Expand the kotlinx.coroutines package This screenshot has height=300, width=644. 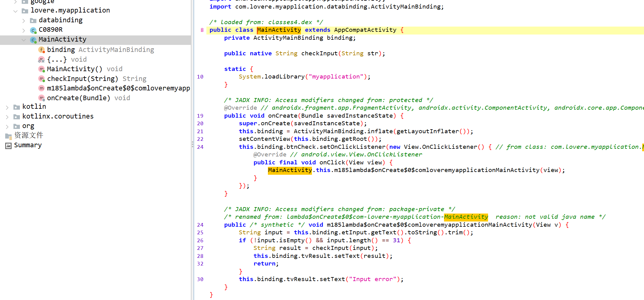tap(7, 117)
